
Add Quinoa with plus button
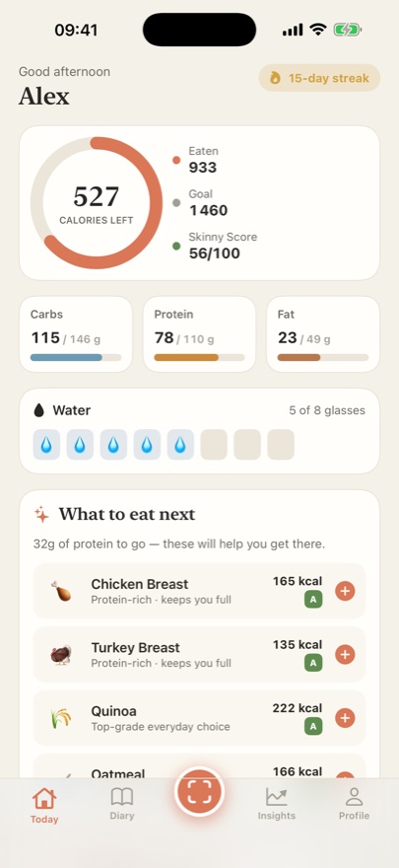tap(345, 718)
